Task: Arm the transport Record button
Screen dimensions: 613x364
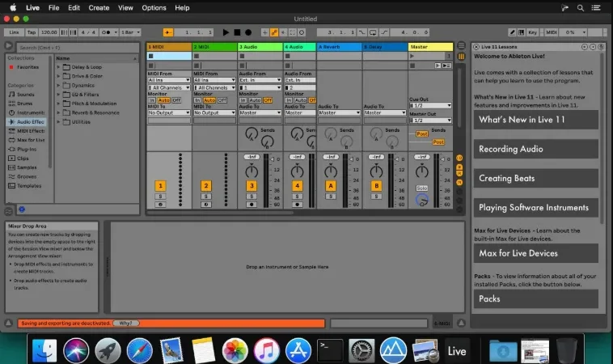Action: point(247,32)
